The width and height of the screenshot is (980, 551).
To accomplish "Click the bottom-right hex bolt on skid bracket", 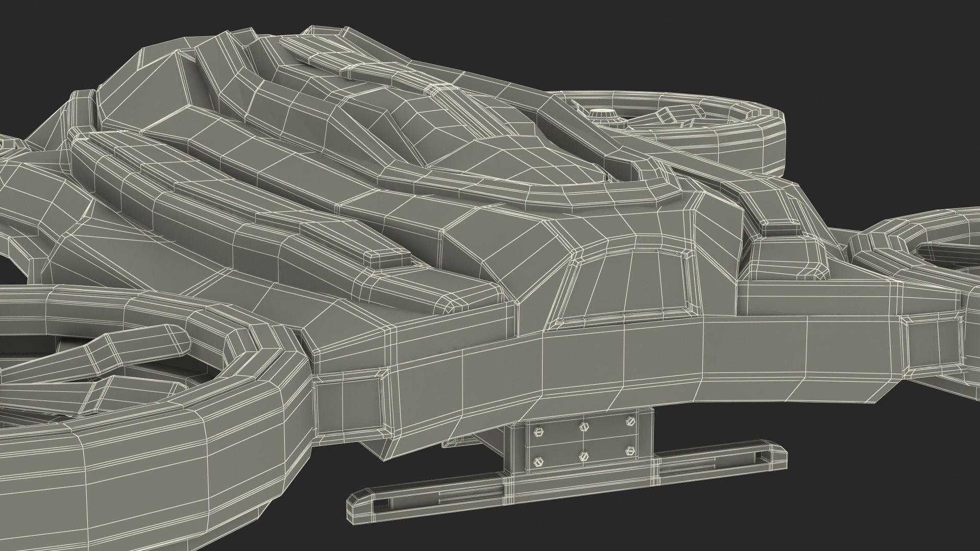I will tap(631, 450).
